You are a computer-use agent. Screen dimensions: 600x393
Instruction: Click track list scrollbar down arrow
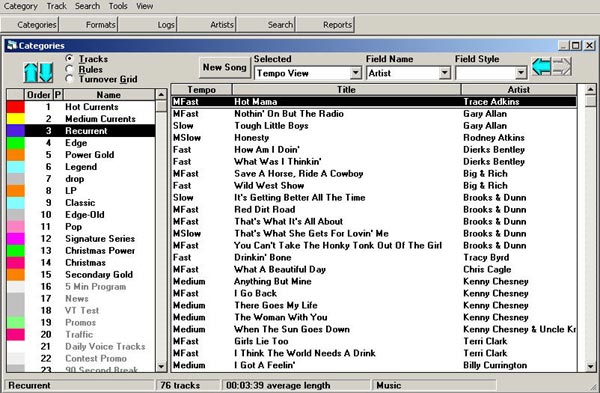590,366
